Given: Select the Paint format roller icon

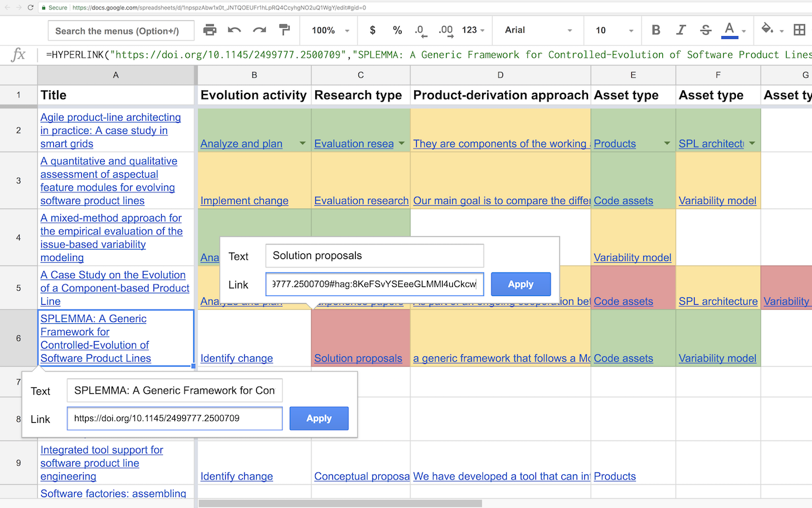Looking at the screenshot, I should [x=285, y=30].
